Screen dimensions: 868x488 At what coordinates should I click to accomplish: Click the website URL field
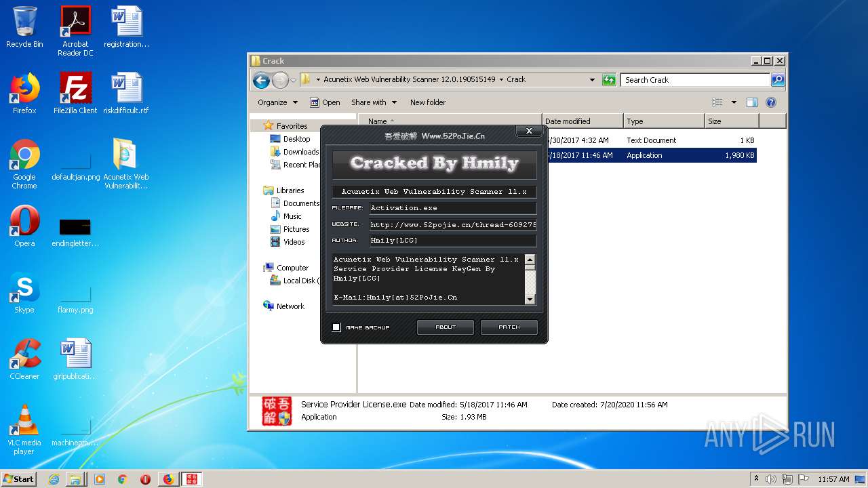click(x=452, y=224)
